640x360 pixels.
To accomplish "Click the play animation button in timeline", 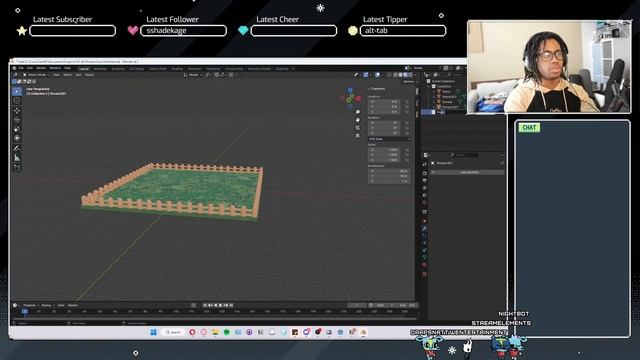I will pos(221,305).
